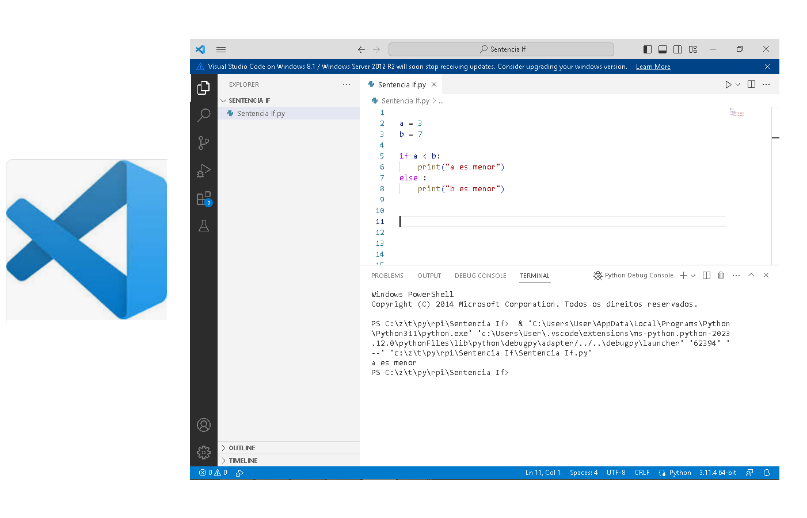Screen dimensions: 807x518
Task: Open the Testing flask view
Action: tap(203, 226)
